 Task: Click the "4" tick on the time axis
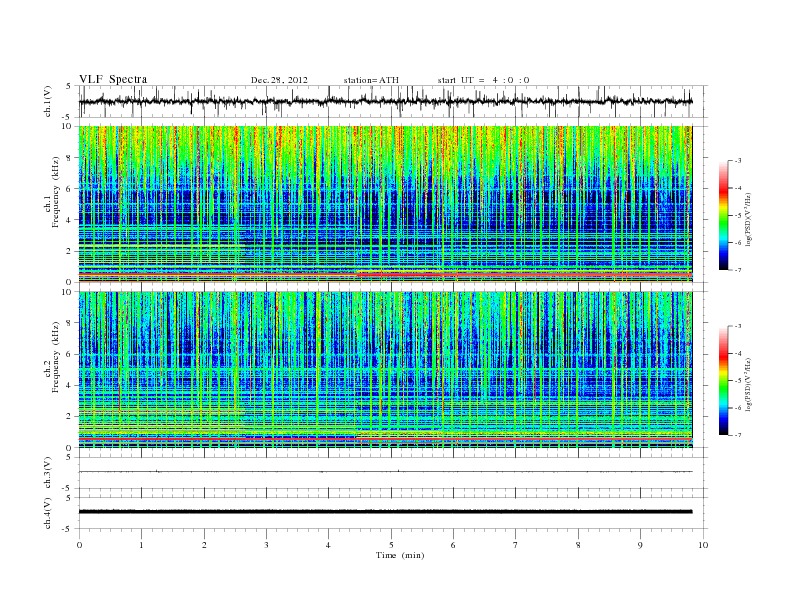329,545
